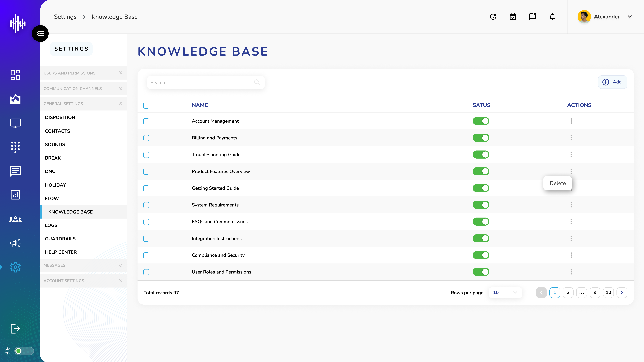
Task: Click the previous page arrow
Action: coord(541,293)
